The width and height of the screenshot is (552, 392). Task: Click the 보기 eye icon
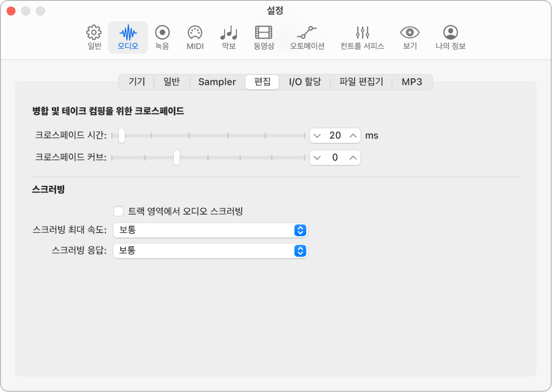[x=410, y=37]
